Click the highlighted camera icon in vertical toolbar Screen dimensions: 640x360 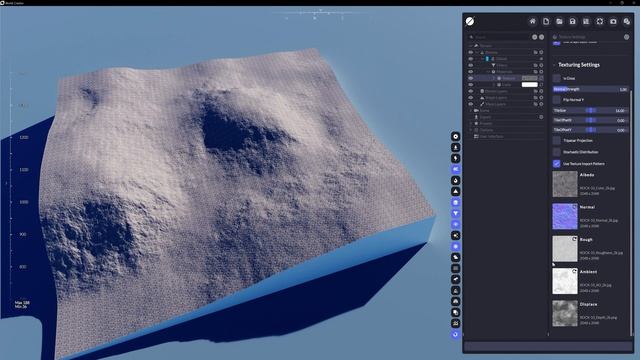(x=456, y=169)
